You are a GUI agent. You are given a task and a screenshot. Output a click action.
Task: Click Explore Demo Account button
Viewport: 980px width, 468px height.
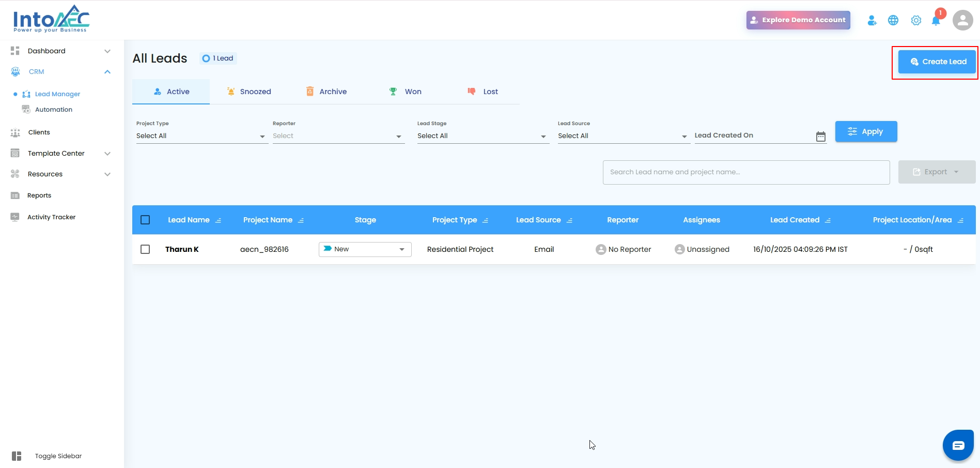[x=798, y=20]
